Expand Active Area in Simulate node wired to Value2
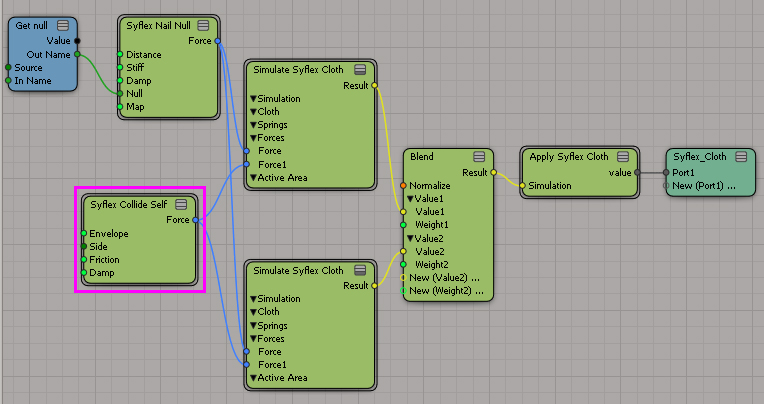The height and width of the screenshot is (404, 764). click(253, 378)
